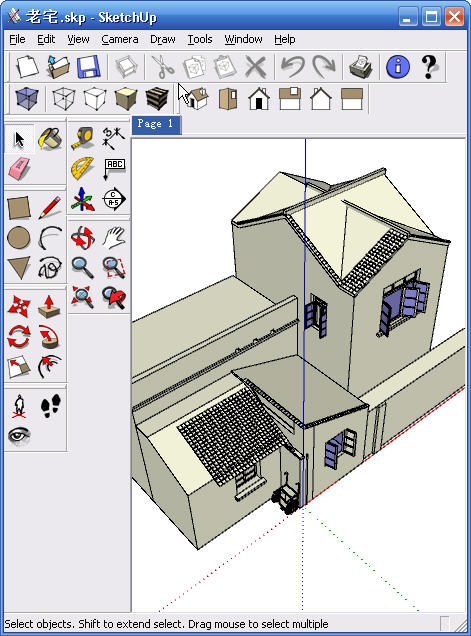471x636 pixels.
Task: Switch to Wireframe display mode
Action: pos(64,99)
